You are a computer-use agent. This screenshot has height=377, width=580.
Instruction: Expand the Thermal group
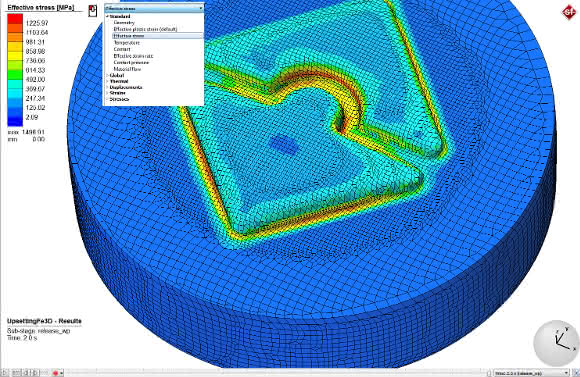click(107, 81)
